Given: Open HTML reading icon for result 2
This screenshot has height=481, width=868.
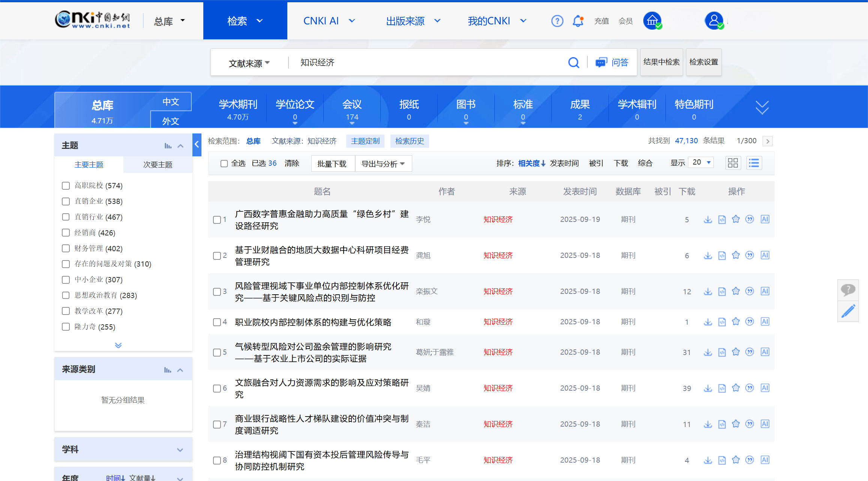Looking at the screenshot, I should click(x=722, y=255).
